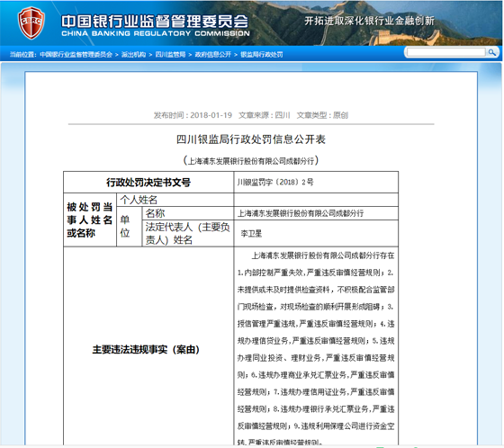Open 四川监管局 breadcrumb link
504x448 pixels.
pos(170,55)
